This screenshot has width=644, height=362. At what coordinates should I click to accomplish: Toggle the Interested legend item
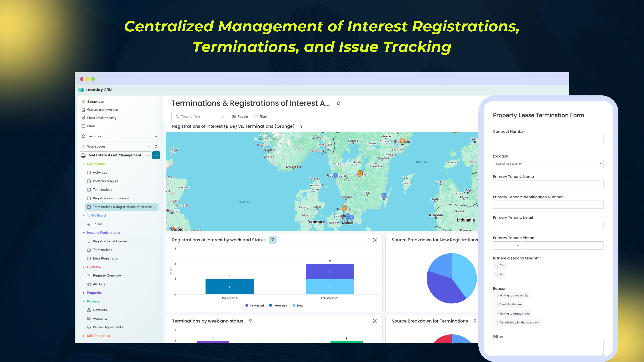pyautogui.click(x=278, y=306)
